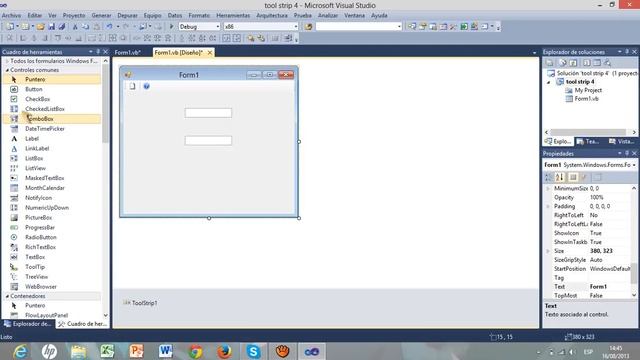Choose MaskedTextBox control in toolbox

pyautogui.click(x=44, y=178)
